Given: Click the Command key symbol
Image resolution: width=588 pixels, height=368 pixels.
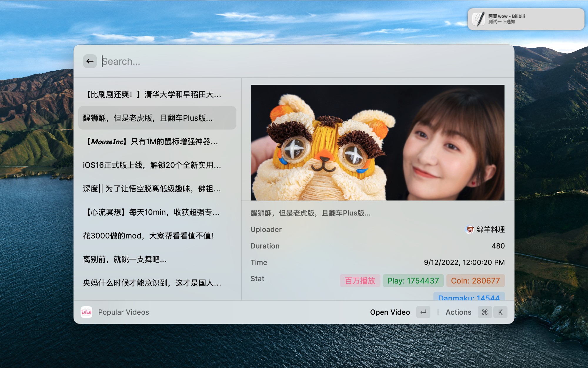Looking at the screenshot, I should (485, 312).
